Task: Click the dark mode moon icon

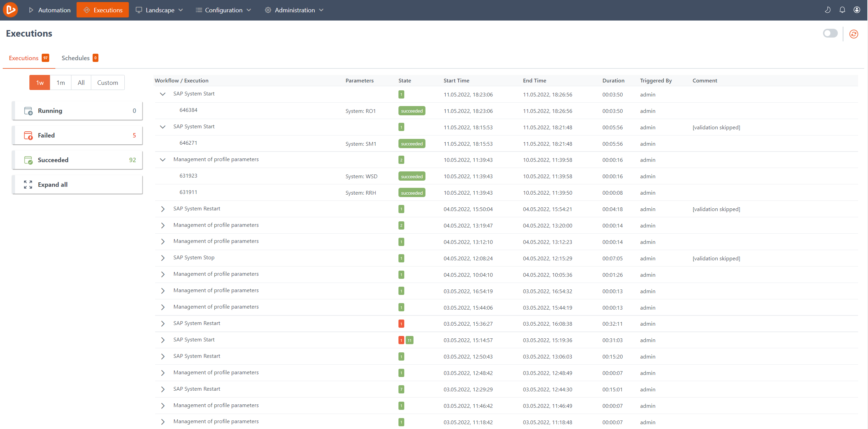Action: click(x=828, y=10)
